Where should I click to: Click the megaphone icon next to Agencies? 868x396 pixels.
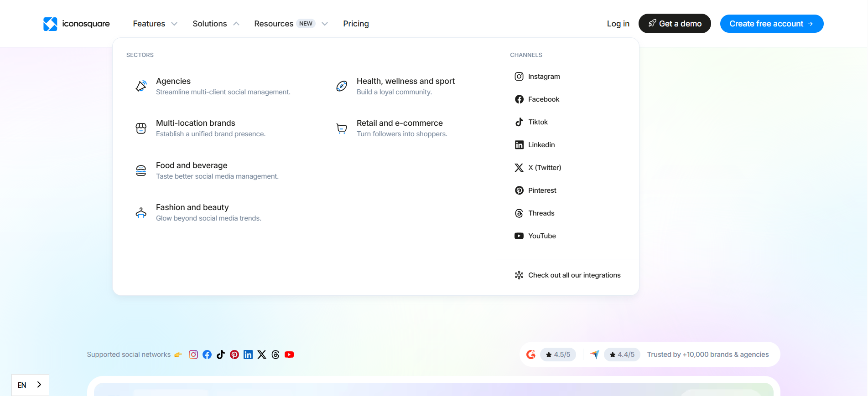pos(141,86)
